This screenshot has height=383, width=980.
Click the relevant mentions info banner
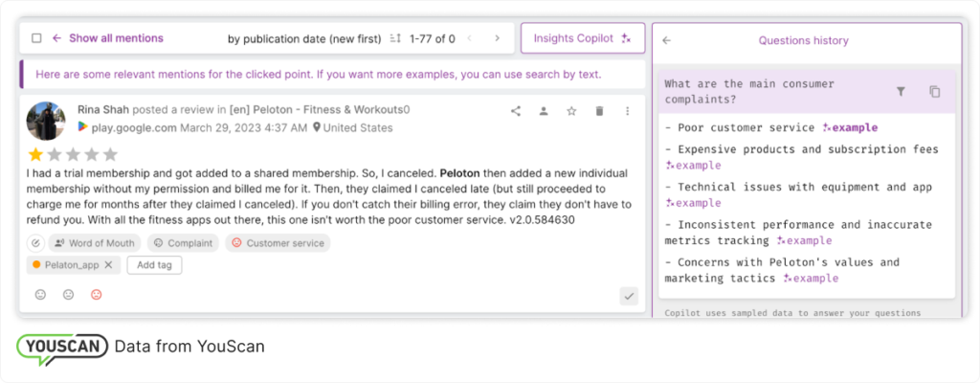point(332,75)
